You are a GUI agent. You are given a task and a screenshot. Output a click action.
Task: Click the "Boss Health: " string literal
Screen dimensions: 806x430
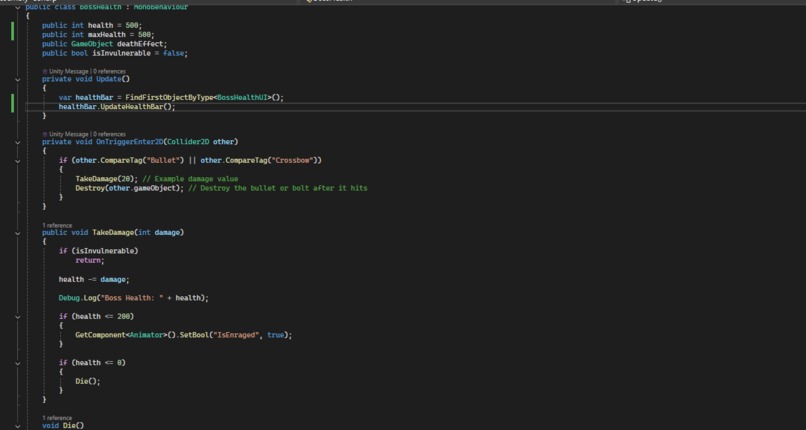click(132, 297)
